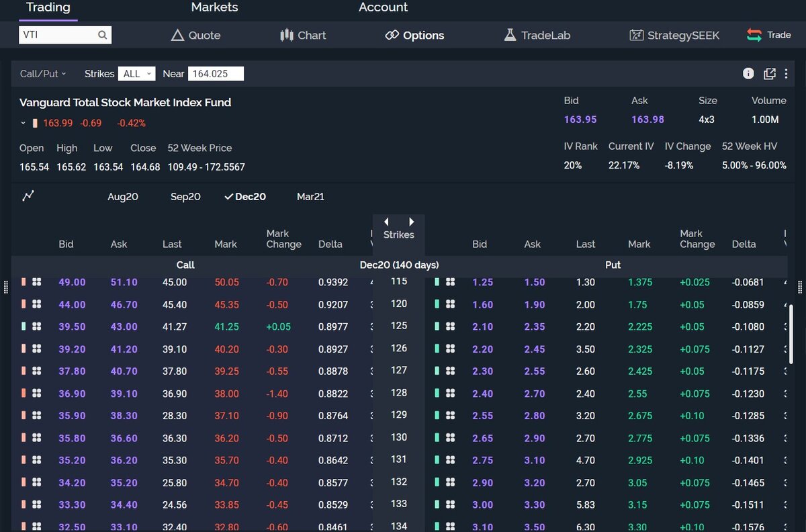
Task: Open the Strikes ALL dropdown
Action: point(136,74)
